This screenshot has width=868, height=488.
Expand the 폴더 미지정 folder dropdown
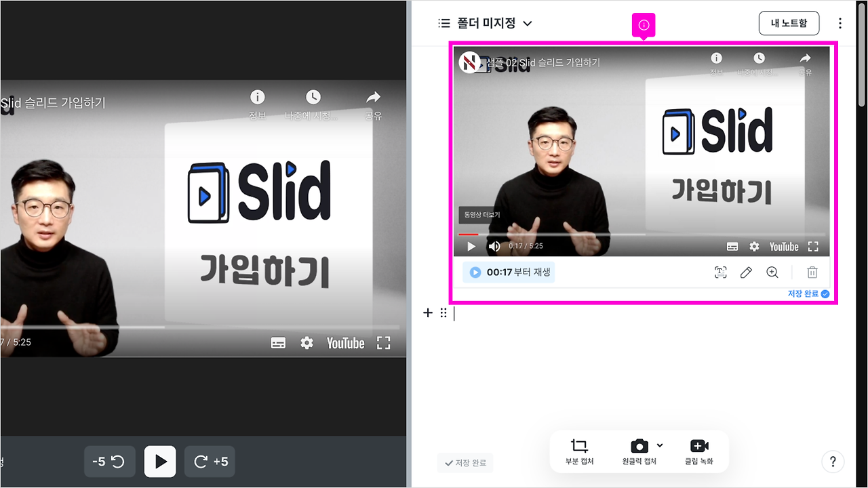527,22
